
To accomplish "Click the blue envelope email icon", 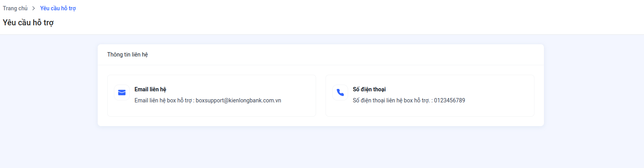I will (122, 92).
